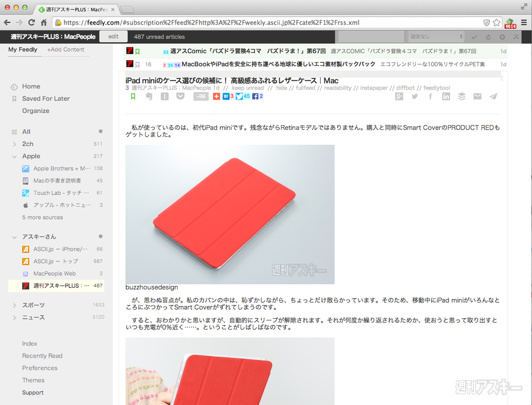Open the browser home page icon
Viewport: 532px width, 405px height.
coord(44,22)
